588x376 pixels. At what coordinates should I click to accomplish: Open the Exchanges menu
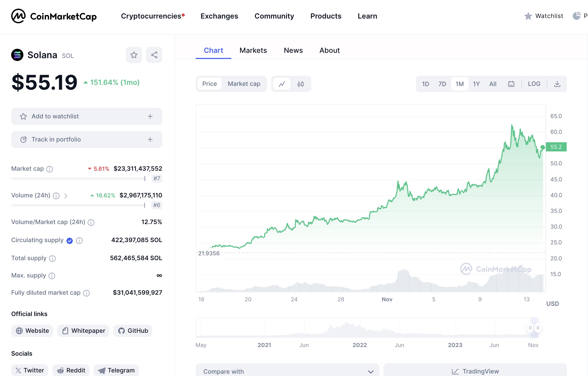tap(219, 16)
